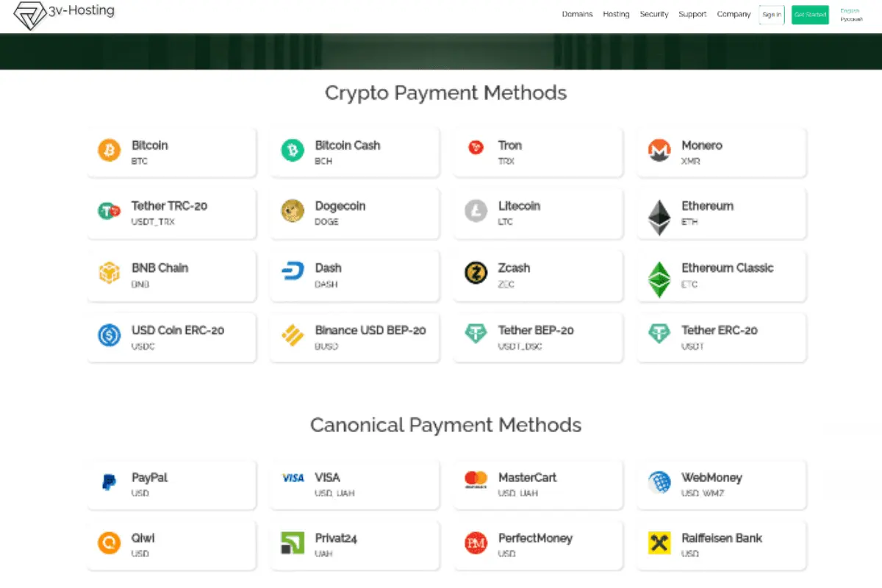Click the XMR ticker text
This screenshot has width=882, height=588.
(x=690, y=161)
